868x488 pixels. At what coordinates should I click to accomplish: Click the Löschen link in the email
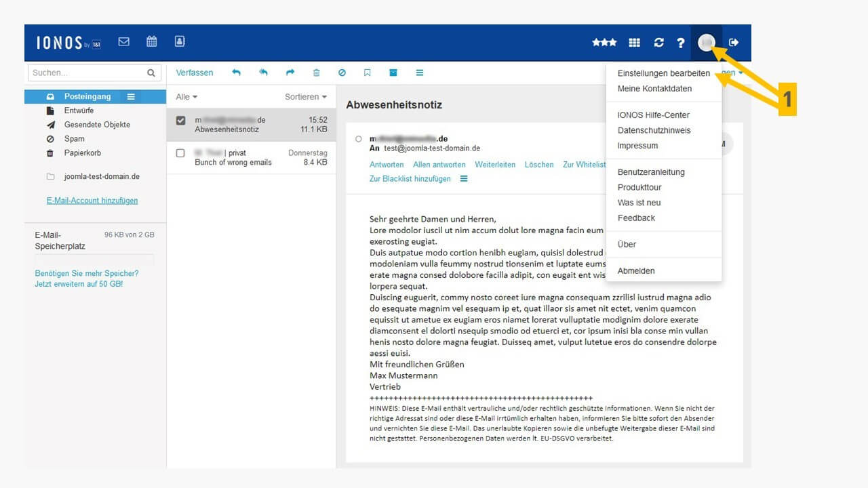(539, 165)
